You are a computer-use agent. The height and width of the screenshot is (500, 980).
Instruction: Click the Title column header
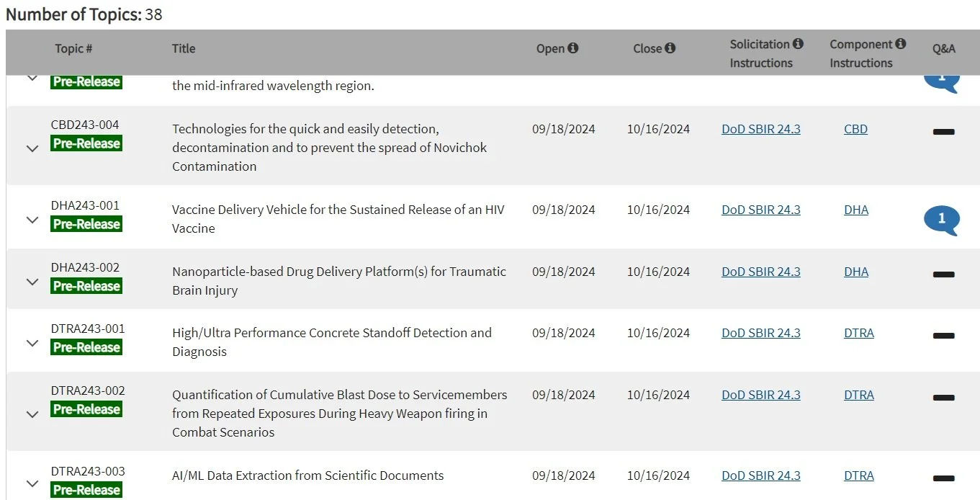point(184,48)
